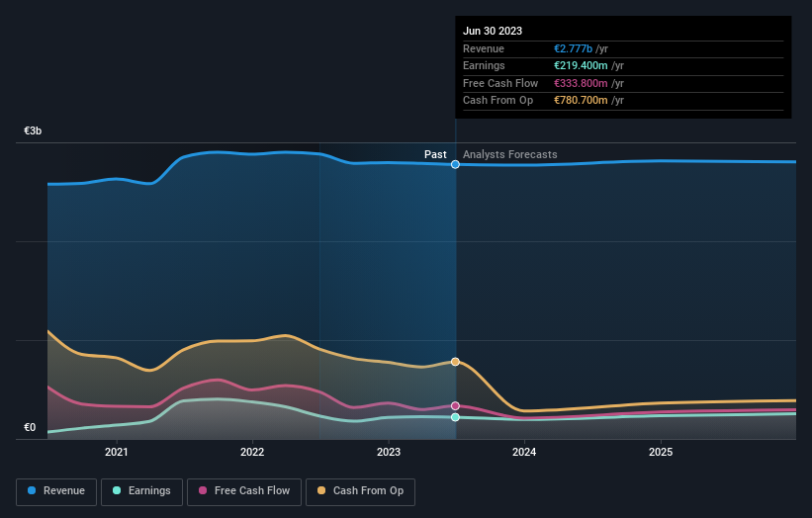Click the €780.700m cash from op value
The height and width of the screenshot is (518, 812).
click(581, 101)
